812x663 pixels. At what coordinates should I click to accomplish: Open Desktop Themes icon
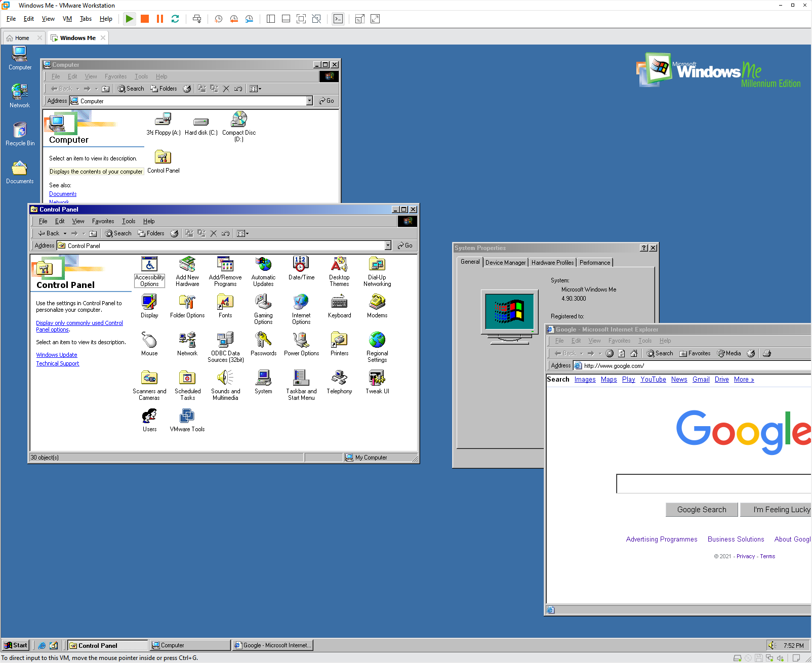click(x=339, y=272)
